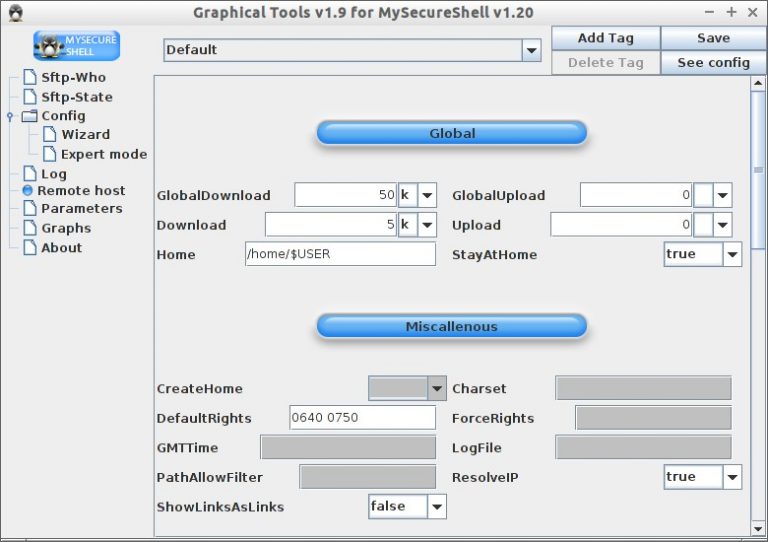Select Wizard under Config
The image size is (768, 542).
click(x=86, y=134)
